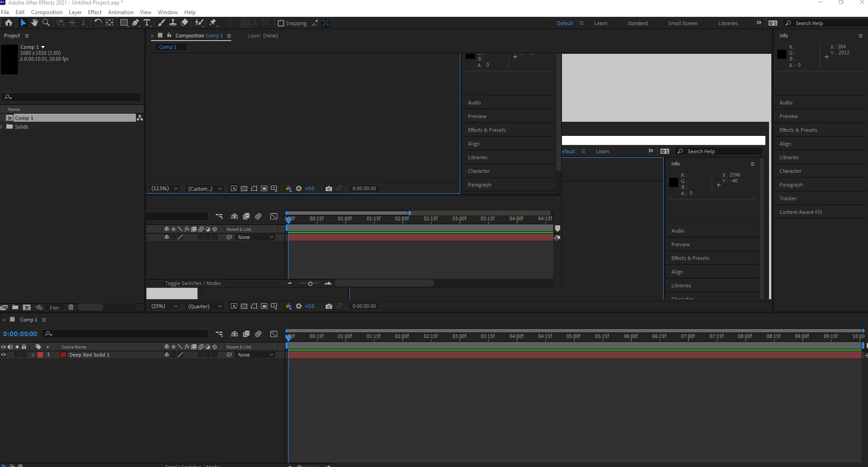868x467 pixels.
Task: Toggle transparency grid in (Quarter) viewer footer
Action: point(244,306)
